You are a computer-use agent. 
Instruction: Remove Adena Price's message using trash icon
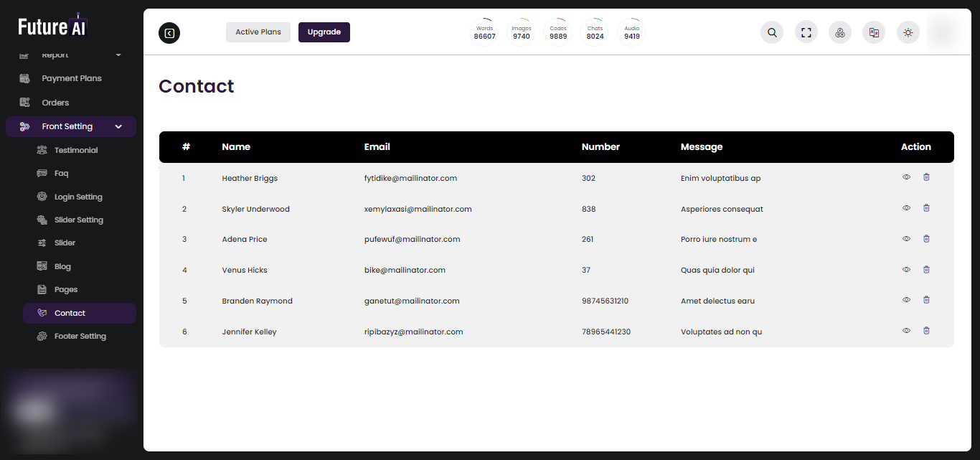pos(926,239)
